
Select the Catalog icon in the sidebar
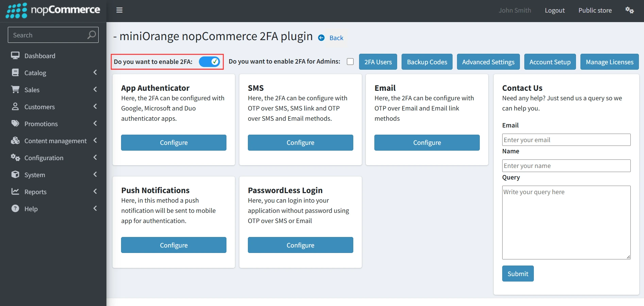pos(15,72)
